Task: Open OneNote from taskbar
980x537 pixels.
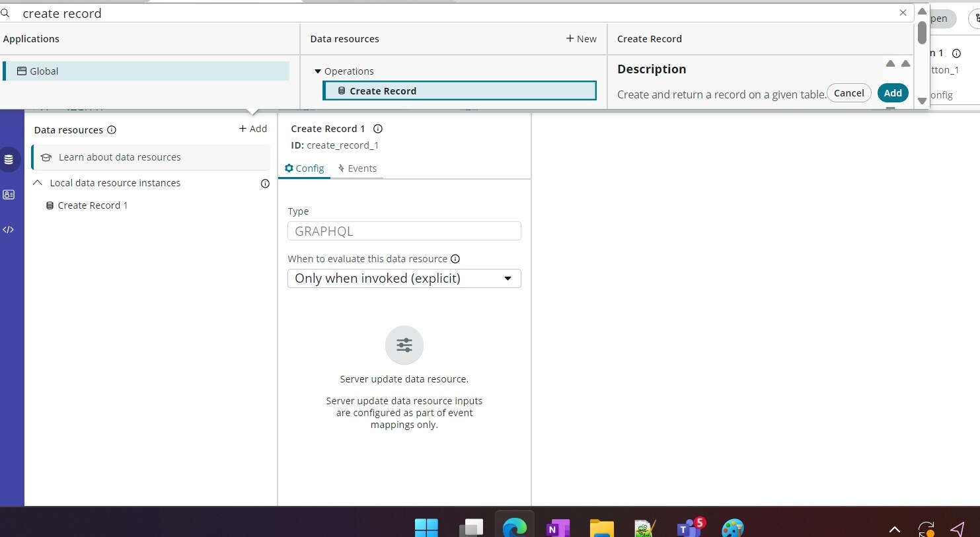Action: (558, 528)
